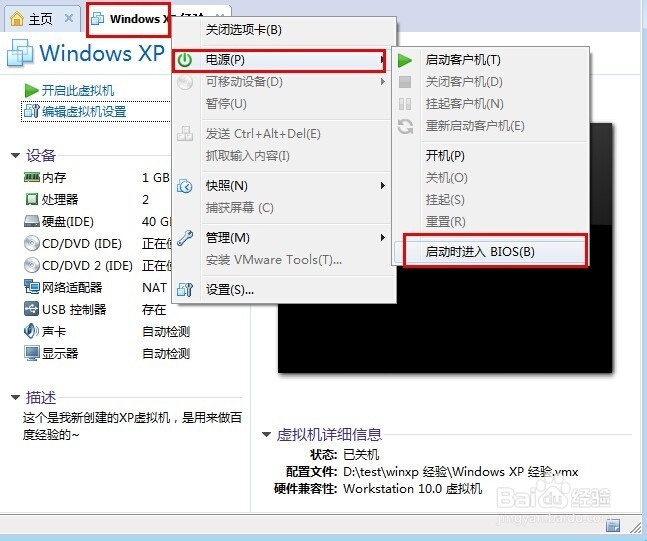Select the CD/DVD 2 (IDE) row
The image size is (647, 541).
pos(97,266)
